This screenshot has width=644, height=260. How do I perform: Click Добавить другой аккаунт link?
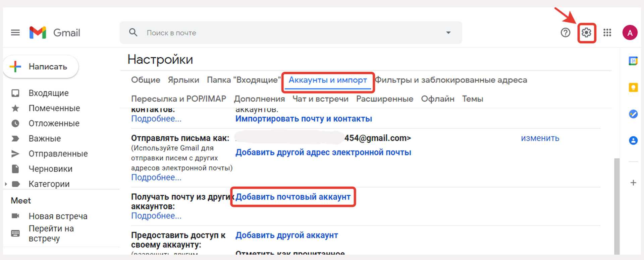pos(287,235)
